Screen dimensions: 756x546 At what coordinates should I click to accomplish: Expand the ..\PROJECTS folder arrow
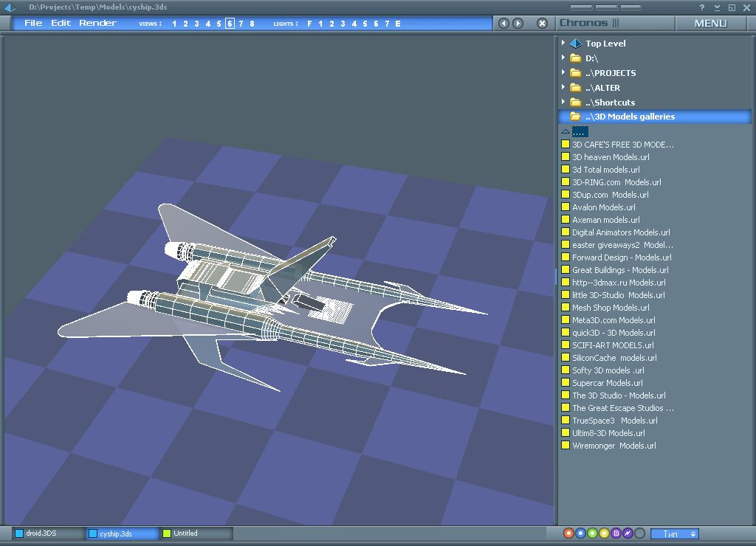[563, 72]
